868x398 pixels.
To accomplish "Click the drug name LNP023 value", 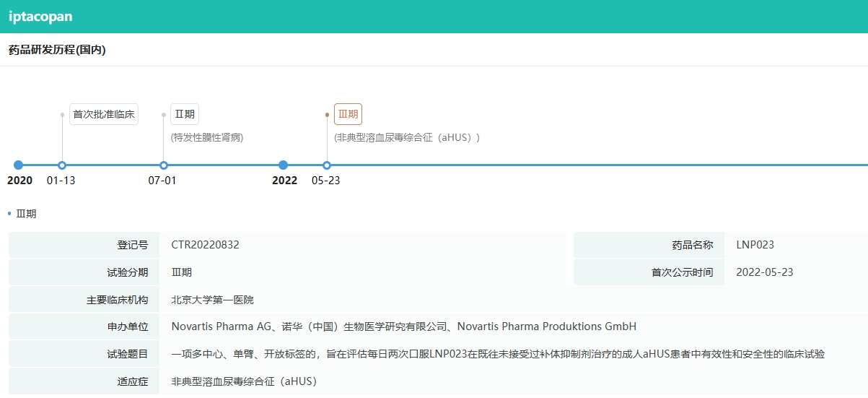I will coord(755,245).
